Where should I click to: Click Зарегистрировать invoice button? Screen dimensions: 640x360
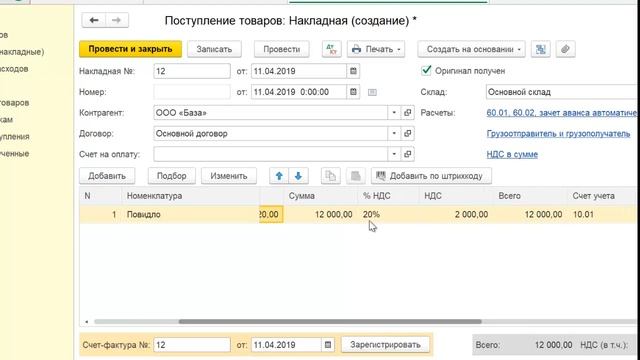385,345
